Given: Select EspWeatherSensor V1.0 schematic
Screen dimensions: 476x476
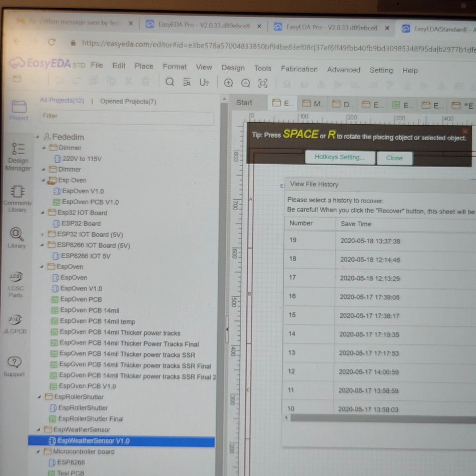Looking at the screenshot, I should pos(121,441).
